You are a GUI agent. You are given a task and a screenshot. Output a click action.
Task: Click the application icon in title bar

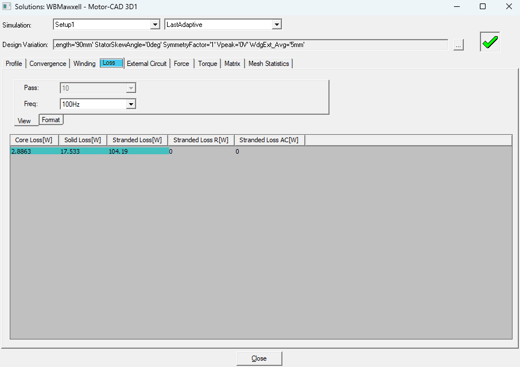click(6, 6)
